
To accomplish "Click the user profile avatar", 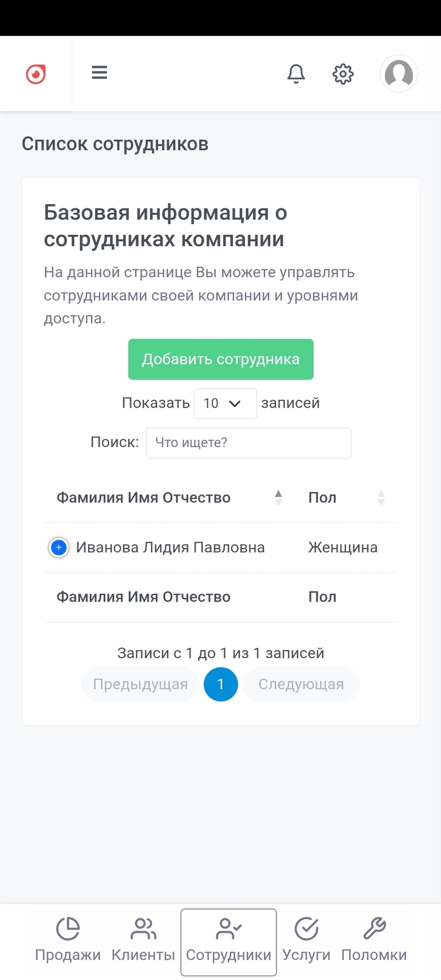I will click(399, 74).
